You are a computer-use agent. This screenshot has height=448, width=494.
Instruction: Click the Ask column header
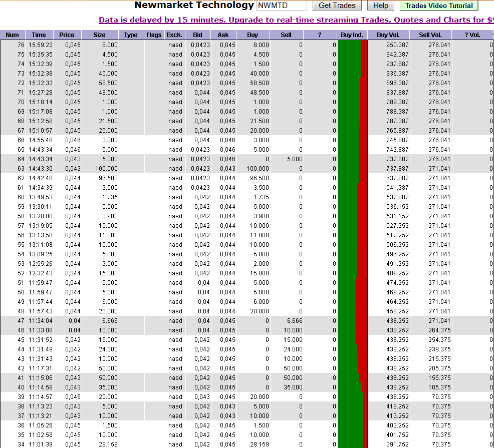(223, 35)
